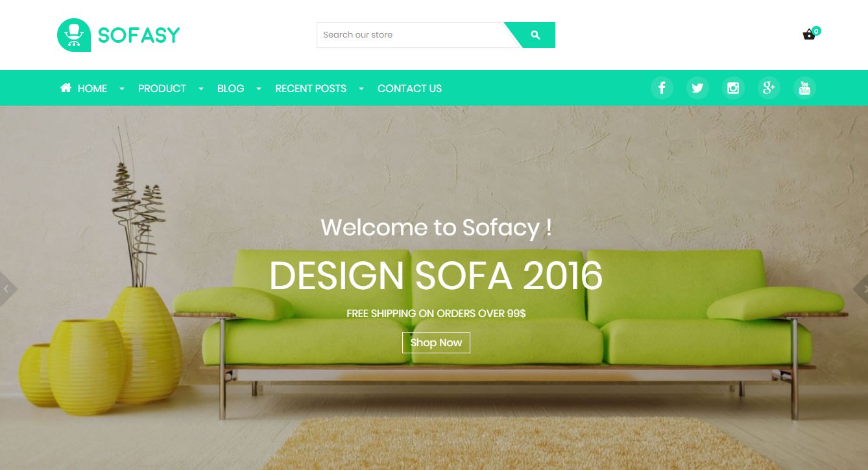Focus the Search our store field
The height and width of the screenshot is (470, 868).
tap(411, 35)
